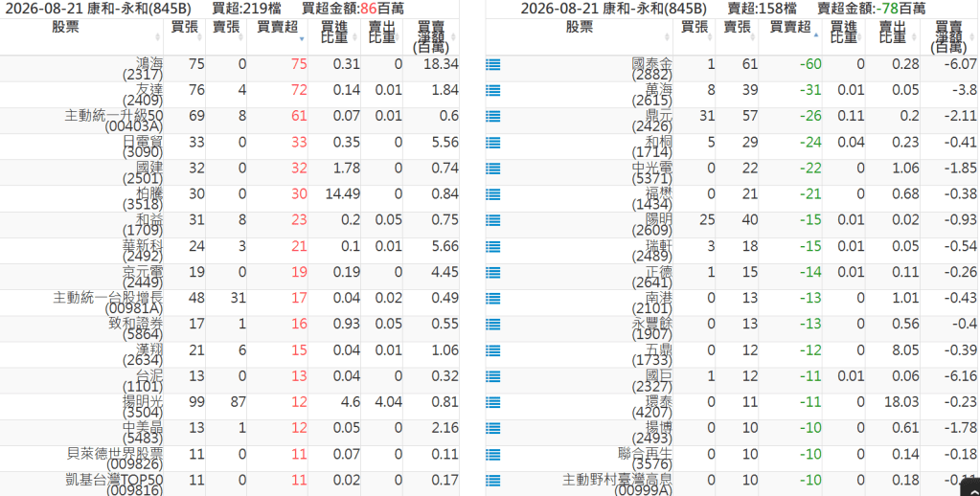The image size is (980, 496).
Task: Select stock 鴻海 (2317) in buy list
Action: point(143,69)
